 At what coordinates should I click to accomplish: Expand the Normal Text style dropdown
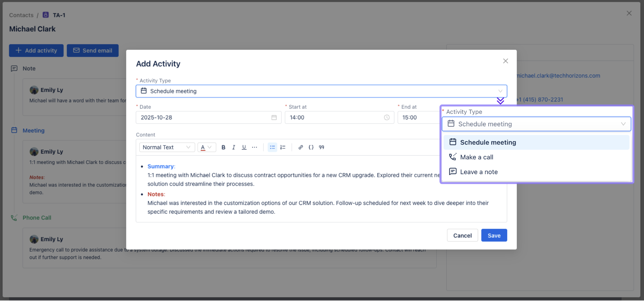[167, 147]
